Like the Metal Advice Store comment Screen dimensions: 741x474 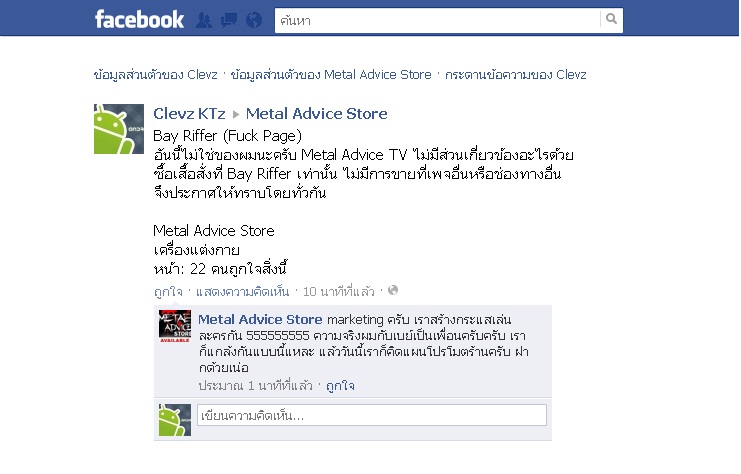[340, 386]
